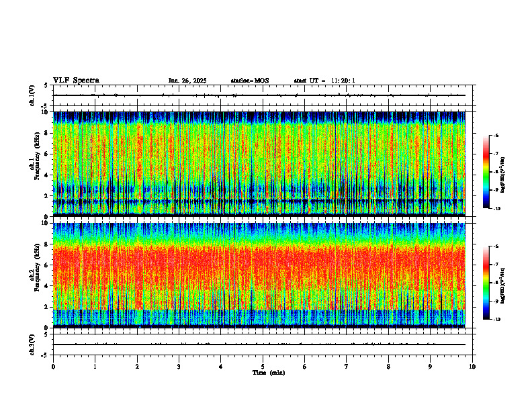Click the ch.3 waveform strip at bottom

[263, 345]
